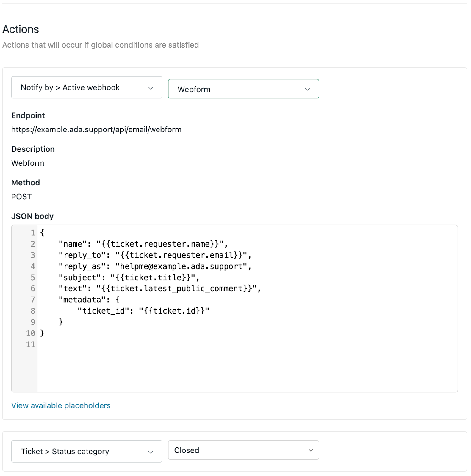The width and height of the screenshot is (471, 476).
Task: Expand the Webform webhook selector
Action: click(x=243, y=89)
